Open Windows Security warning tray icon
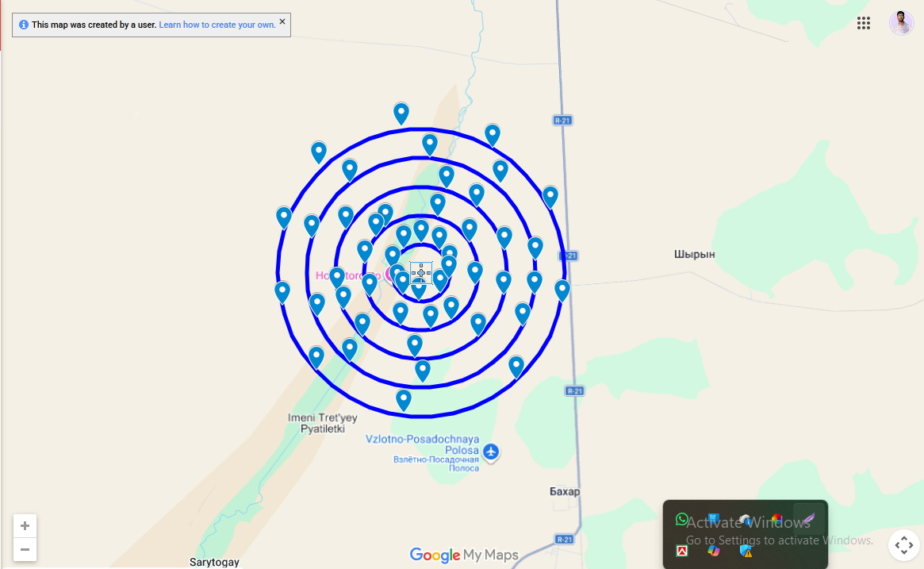The width and height of the screenshot is (924, 569). click(x=746, y=550)
